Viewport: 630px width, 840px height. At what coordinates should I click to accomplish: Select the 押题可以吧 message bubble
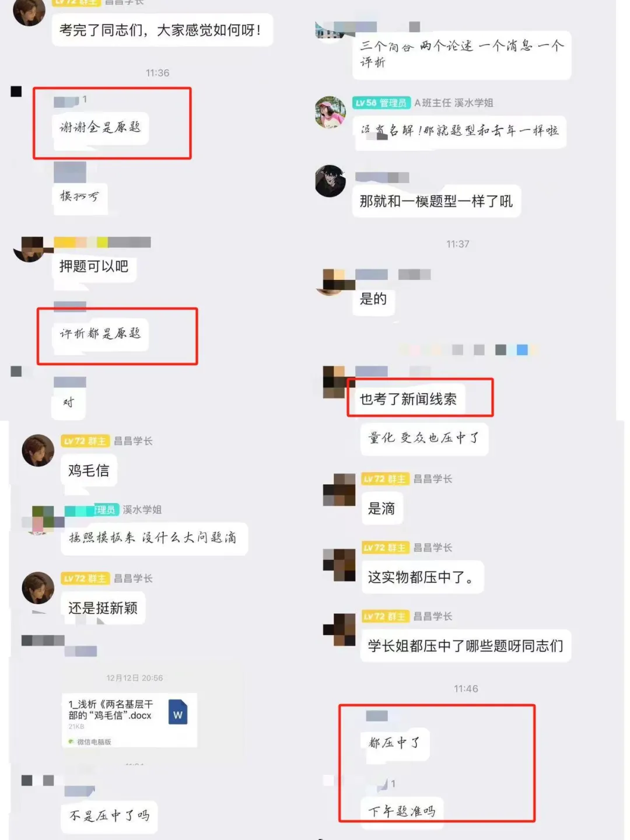94,267
